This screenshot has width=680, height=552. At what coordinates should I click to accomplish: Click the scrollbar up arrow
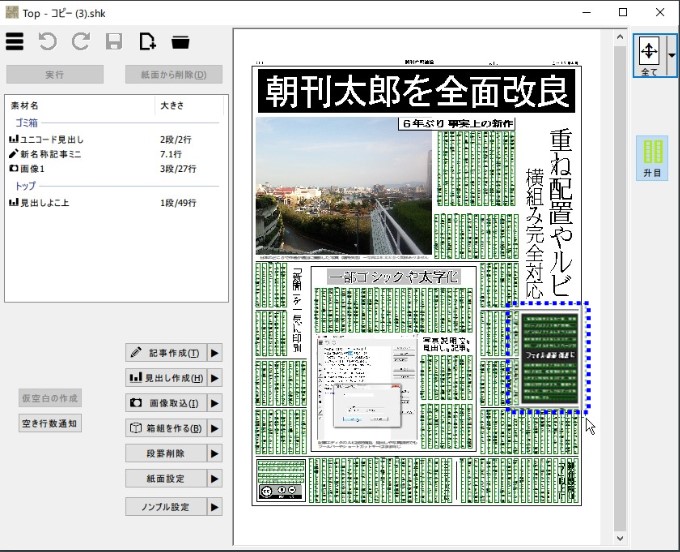coord(620,37)
